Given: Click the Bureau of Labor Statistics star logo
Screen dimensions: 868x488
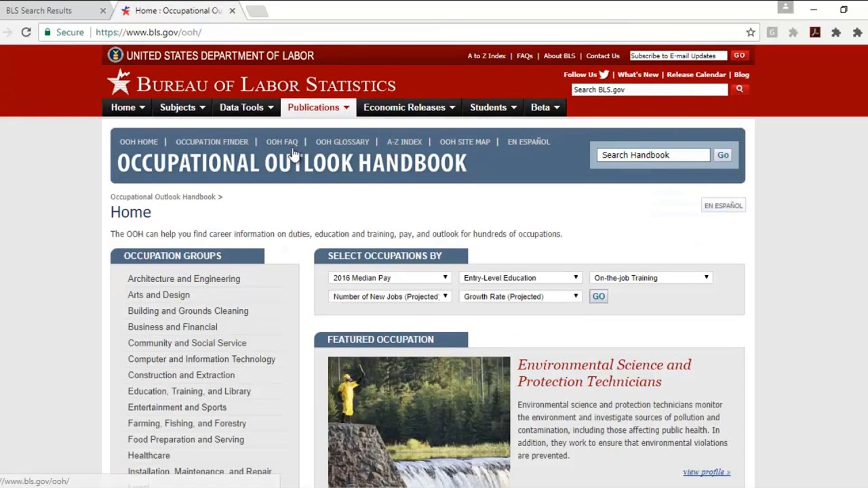Looking at the screenshot, I should point(119,82).
